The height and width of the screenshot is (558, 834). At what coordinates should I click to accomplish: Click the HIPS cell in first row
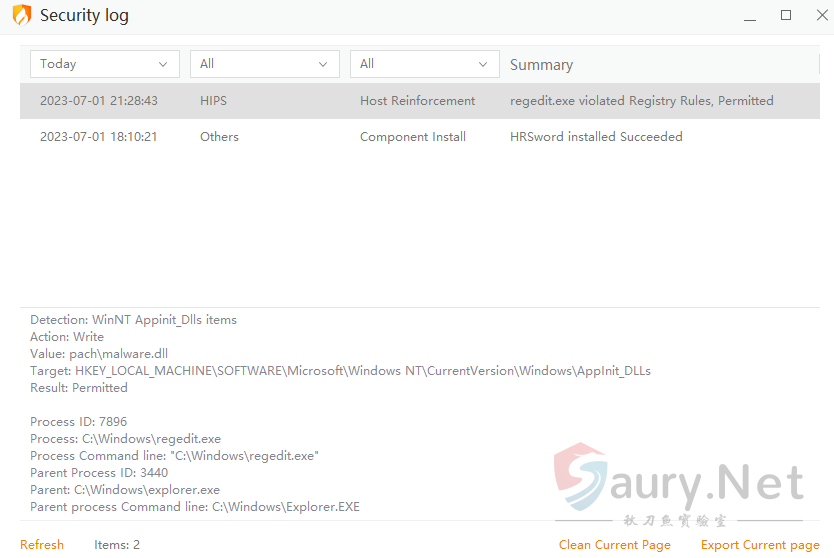point(213,101)
